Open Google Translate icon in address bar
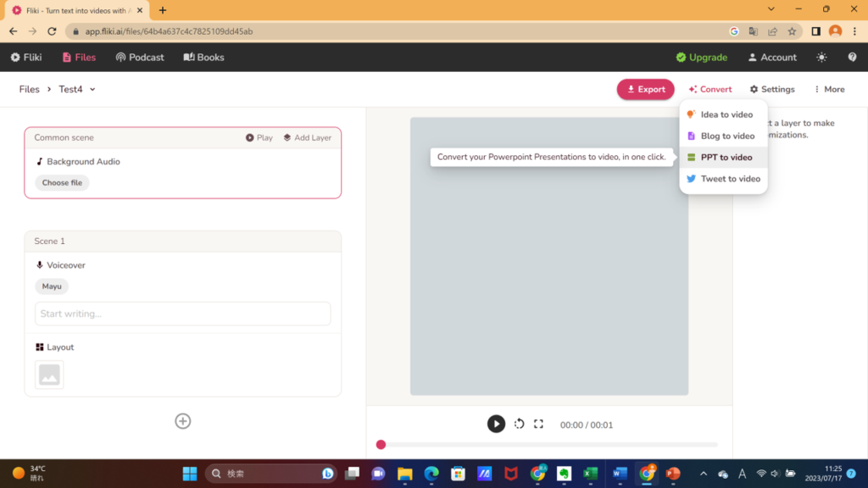This screenshot has height=488, width=868. pyautogui.click(x=753, y=31)
